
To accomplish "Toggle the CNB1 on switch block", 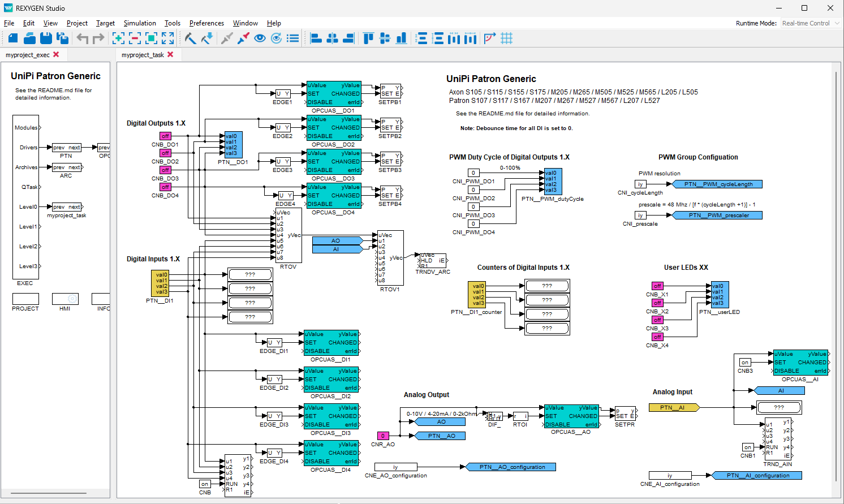I will click(748, 447).
